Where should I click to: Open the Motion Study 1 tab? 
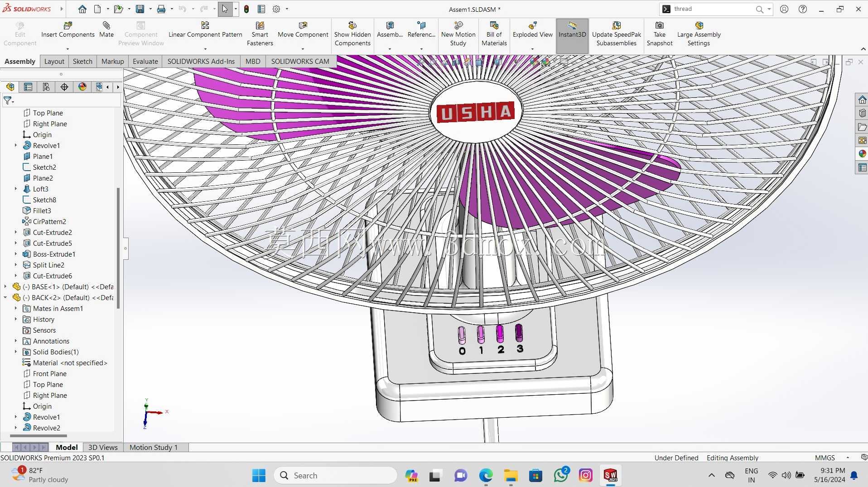[154, 447]
